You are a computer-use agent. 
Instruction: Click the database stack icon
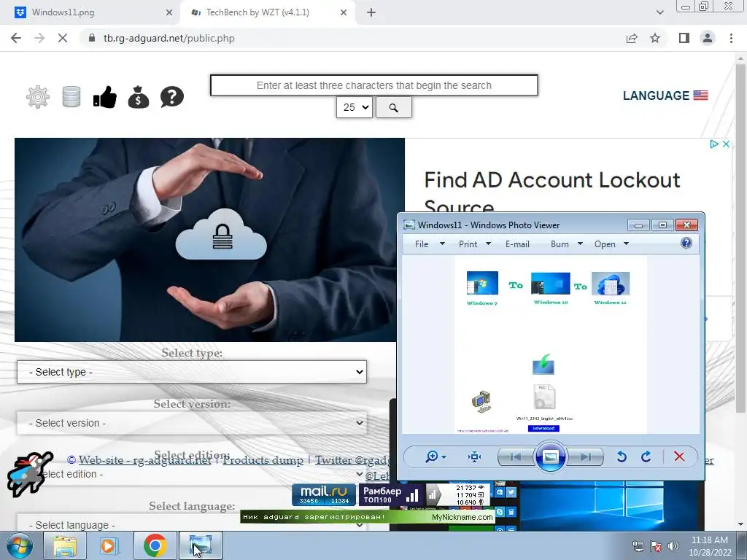click(71, 97)
